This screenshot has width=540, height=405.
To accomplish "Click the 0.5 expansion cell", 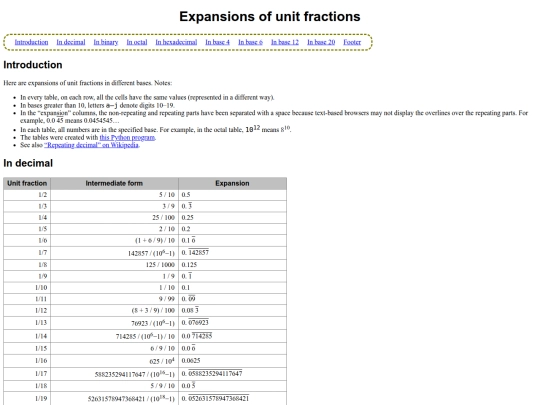I will click(232, 195).
